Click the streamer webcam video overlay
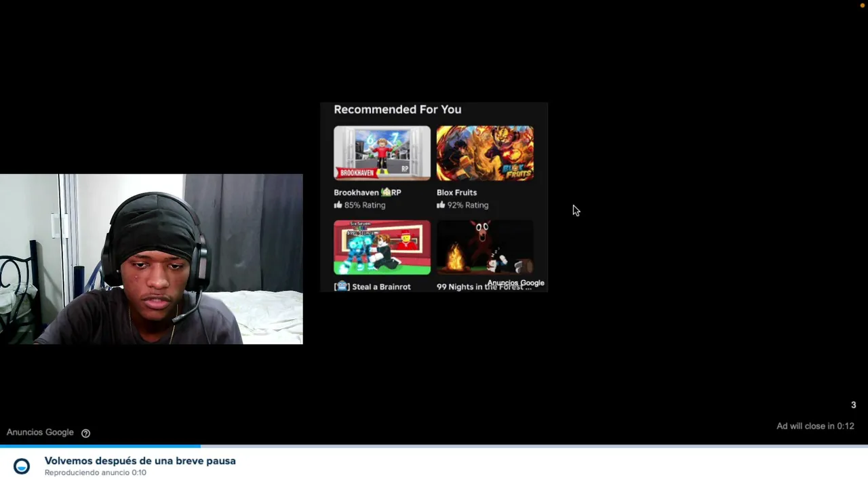The height and width of the screenshot is (488, 868). coord(151,259)
